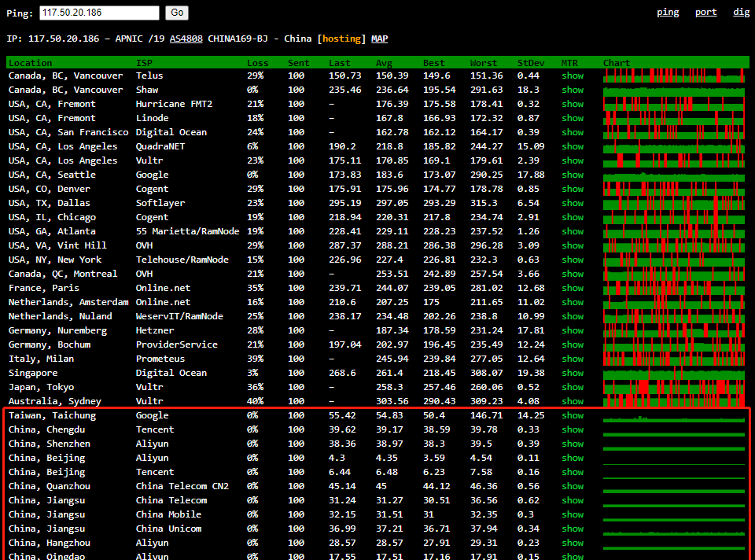Show MTR for Chengdu Tencent row
755x560 pixels.
click(573, 429)
